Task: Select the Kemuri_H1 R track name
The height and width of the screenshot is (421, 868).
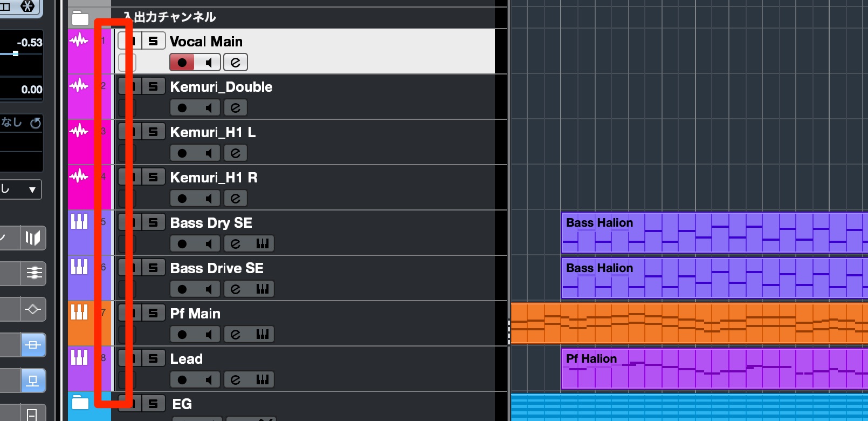Action: click(213, 178)
